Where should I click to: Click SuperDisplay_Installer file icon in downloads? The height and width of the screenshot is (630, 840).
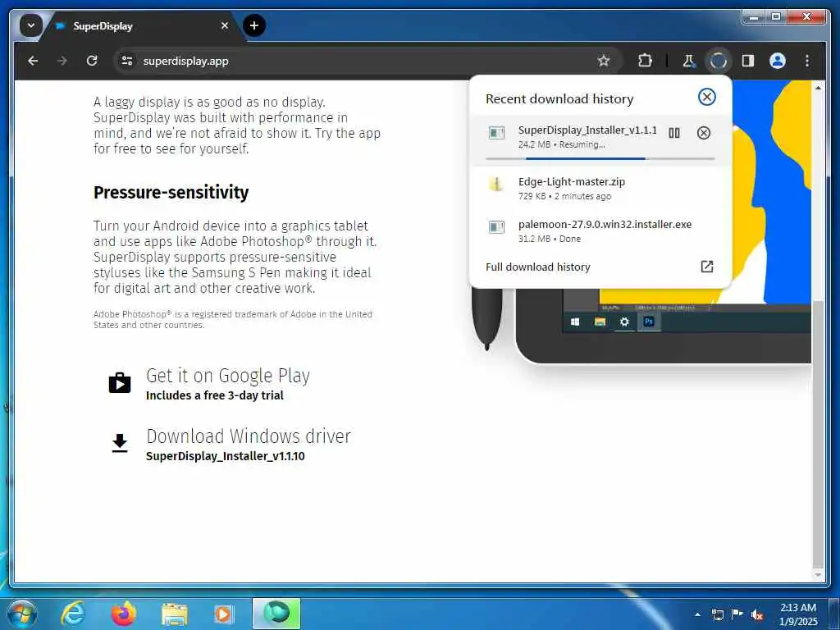496,133
